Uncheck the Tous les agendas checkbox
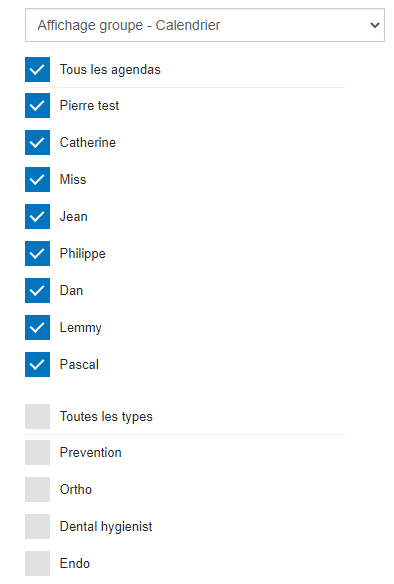 pos(37,69)
